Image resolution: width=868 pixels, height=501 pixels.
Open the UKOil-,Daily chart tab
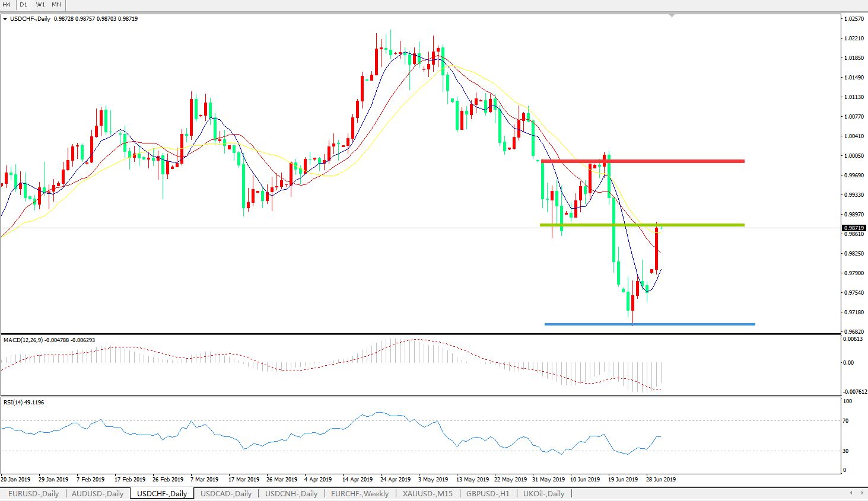click(x=543, y=493)
